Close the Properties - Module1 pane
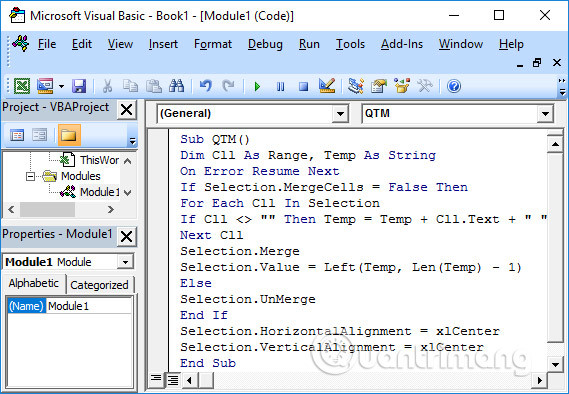 pyautogui.click(x=126, y=237)
